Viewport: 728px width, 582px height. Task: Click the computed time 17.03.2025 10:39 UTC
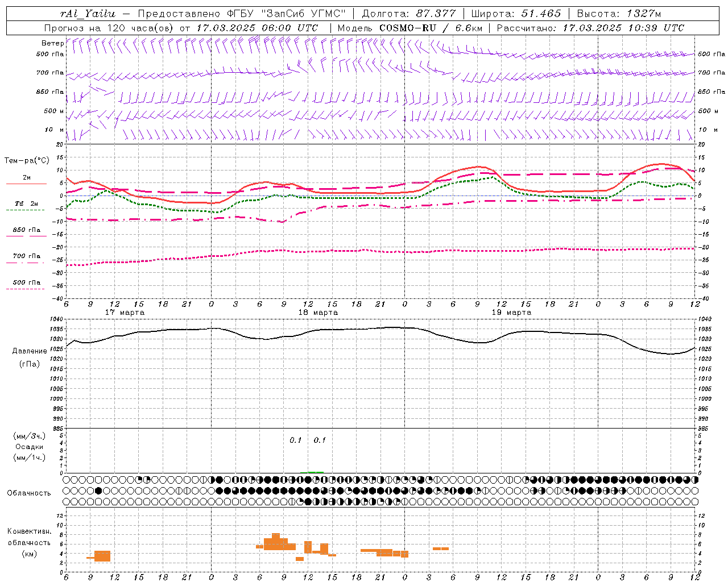(x=623, y=28)
